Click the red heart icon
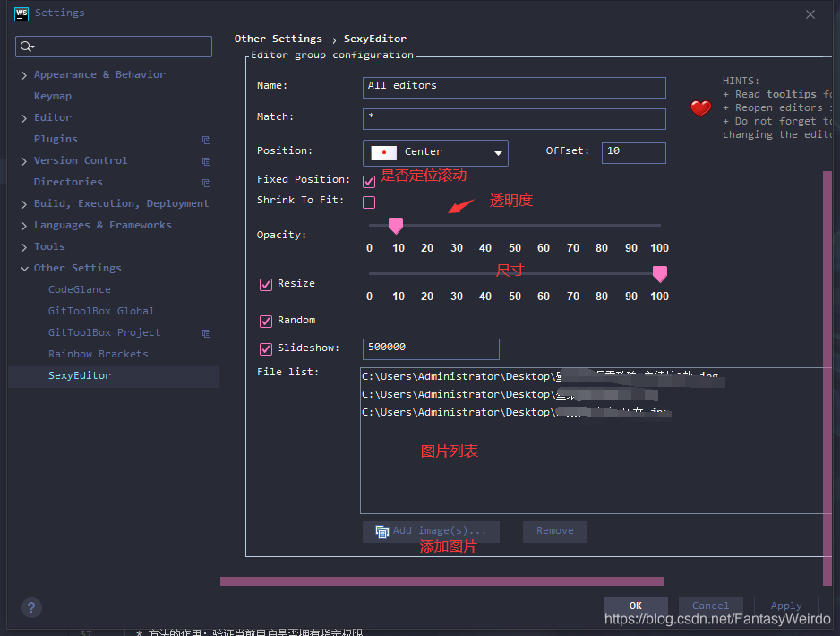 coord(700,108)
